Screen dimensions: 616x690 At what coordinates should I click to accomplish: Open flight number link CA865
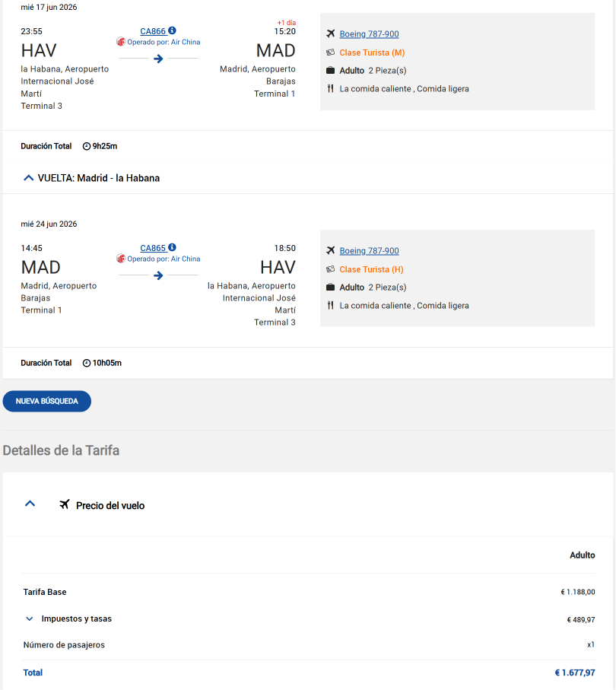(153, 248)
